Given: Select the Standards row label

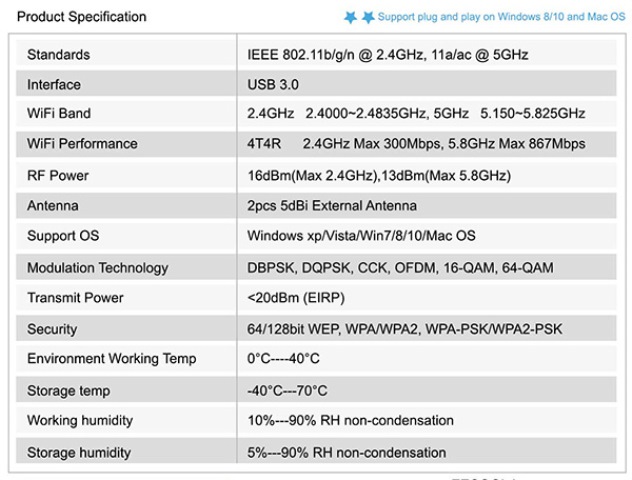Looking at the screenshot, I should pos(58,54).
